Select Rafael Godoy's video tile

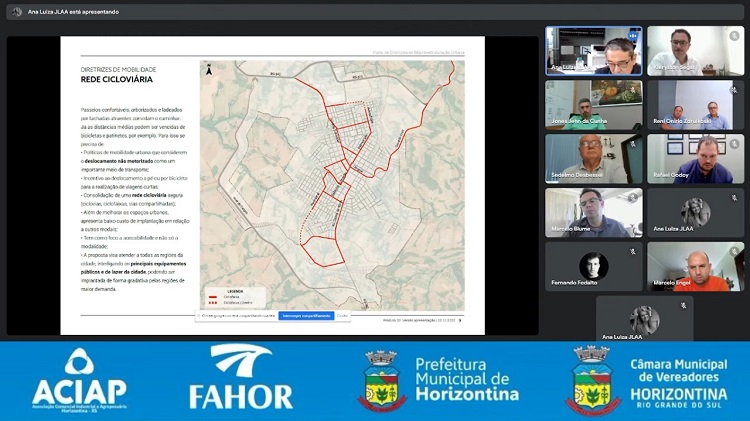[x=695, y=159]
